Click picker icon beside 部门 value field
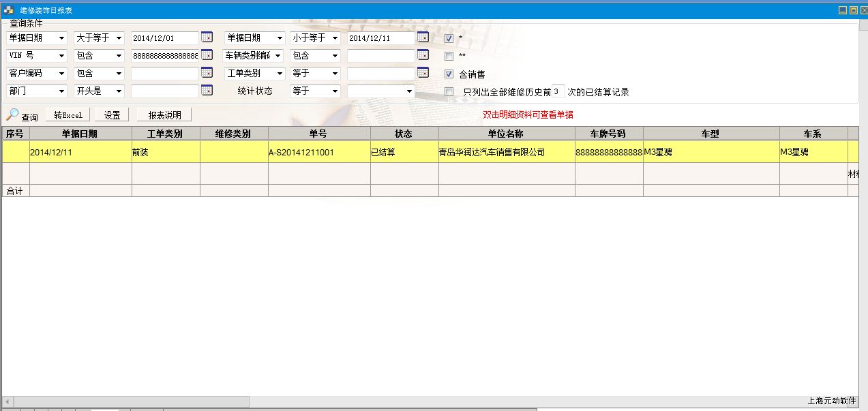The image size is (868, 411). [x=207, y=91]
